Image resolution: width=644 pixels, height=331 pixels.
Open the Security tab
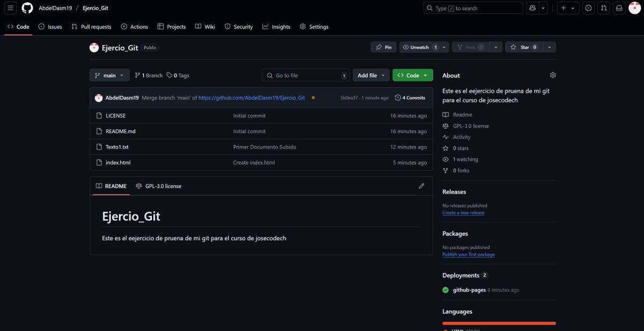239,26
